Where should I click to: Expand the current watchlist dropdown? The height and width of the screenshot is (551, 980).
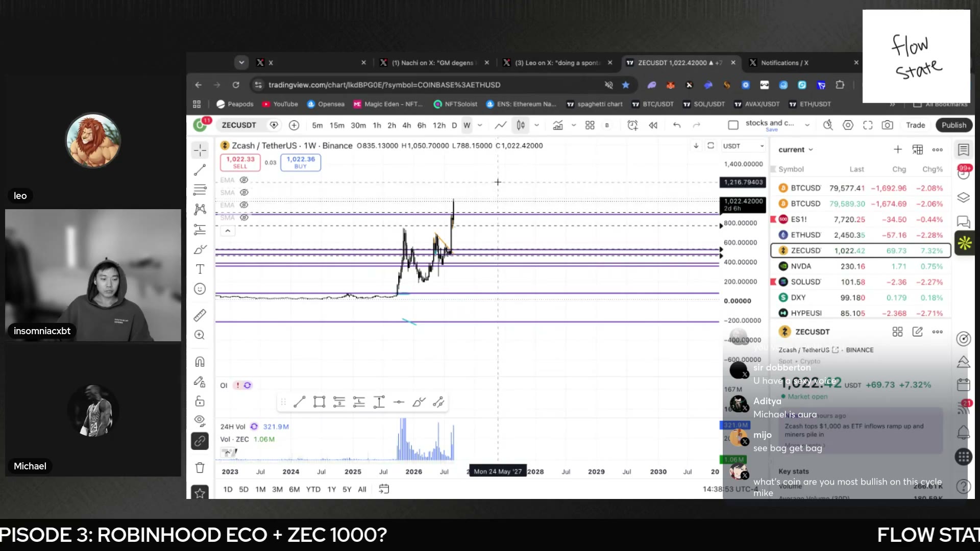coord(795,149)
